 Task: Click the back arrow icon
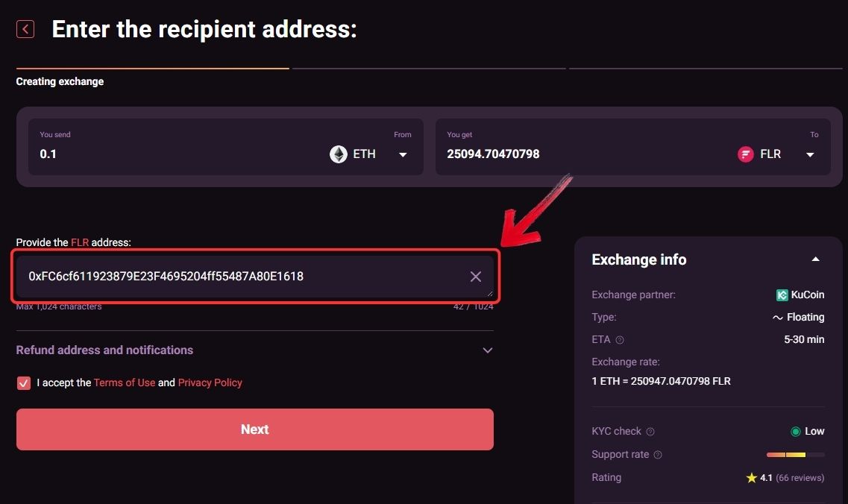pyautogui.click(x=25, y=29)
